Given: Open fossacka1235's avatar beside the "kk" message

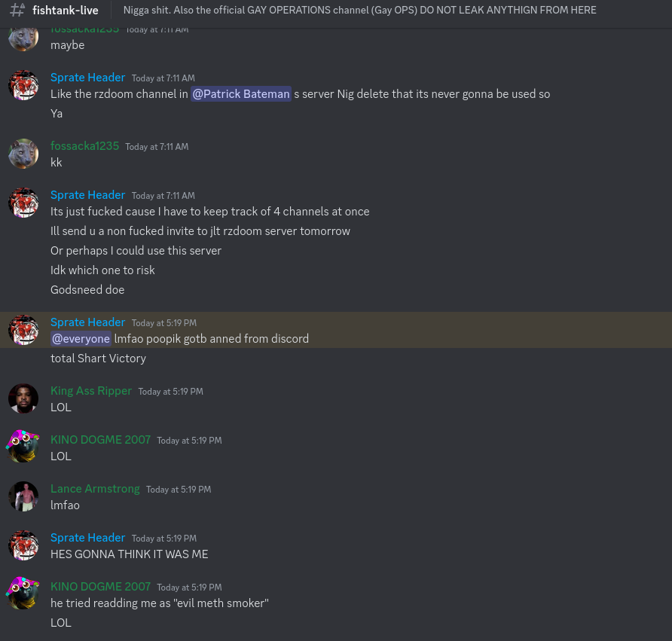Looking at the screenshot, I should click(23, 154).
